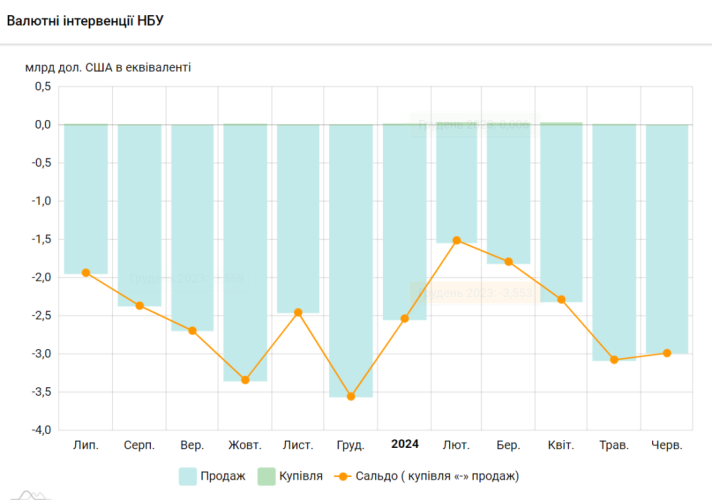This screenshot has width=712, height=500.
Task: Select the Сальдо point for Черв.
Action: (x=667, y=353)
